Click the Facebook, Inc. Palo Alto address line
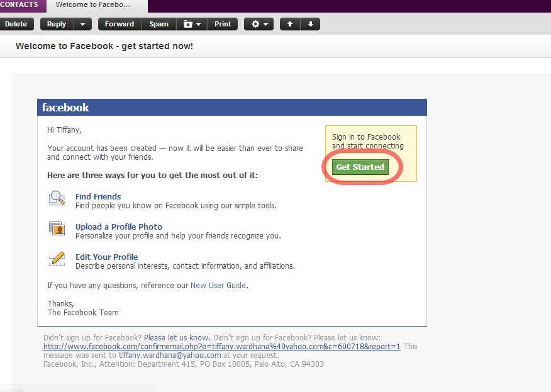Screen dimensions: 551x392 coord(184,364)
